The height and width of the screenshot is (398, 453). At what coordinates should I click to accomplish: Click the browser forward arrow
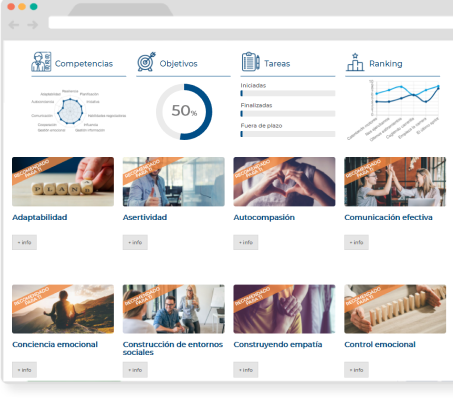(x=33, y=25)
